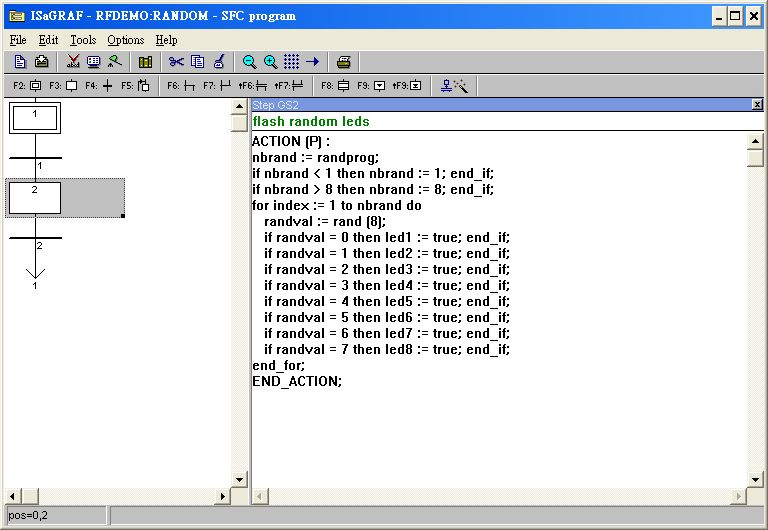Select step 2 in the SFC chart
768x530 pixels.
pyautogui.click(x=35, y=198)
